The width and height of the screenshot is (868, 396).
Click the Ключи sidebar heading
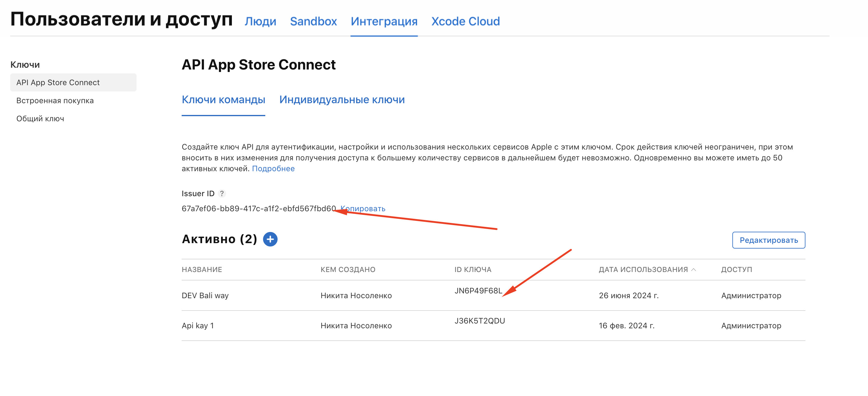pos(25,65)
